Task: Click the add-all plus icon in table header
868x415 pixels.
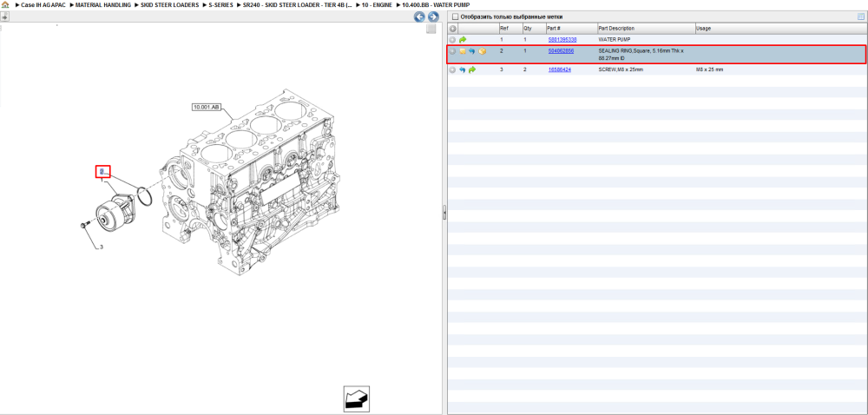Action: pyautogui.click(x=453, y=29)
